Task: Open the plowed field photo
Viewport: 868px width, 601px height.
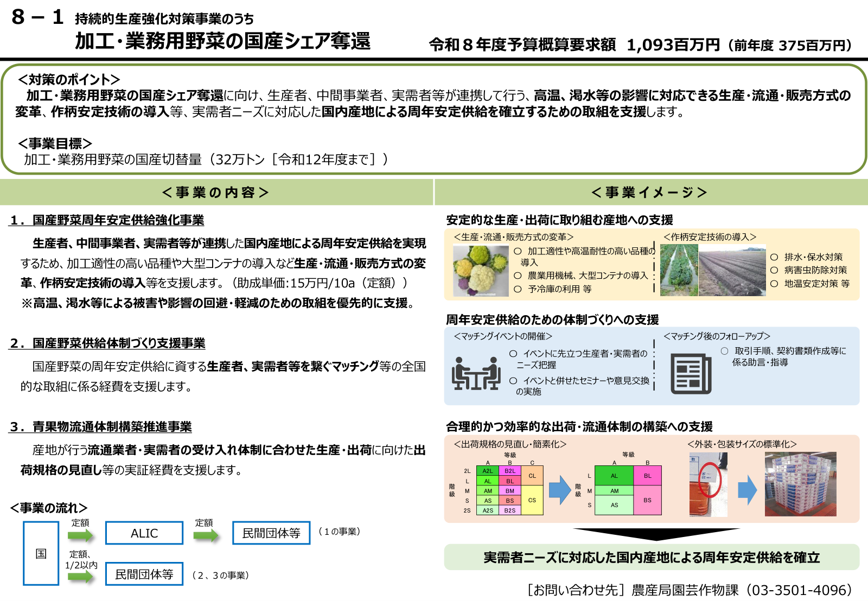Action: pyautogui.click(x=732, y=270)
